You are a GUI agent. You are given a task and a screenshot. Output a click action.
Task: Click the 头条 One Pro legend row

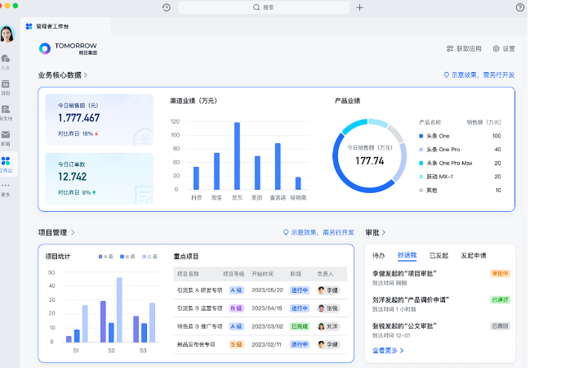[x=460, y=150]
